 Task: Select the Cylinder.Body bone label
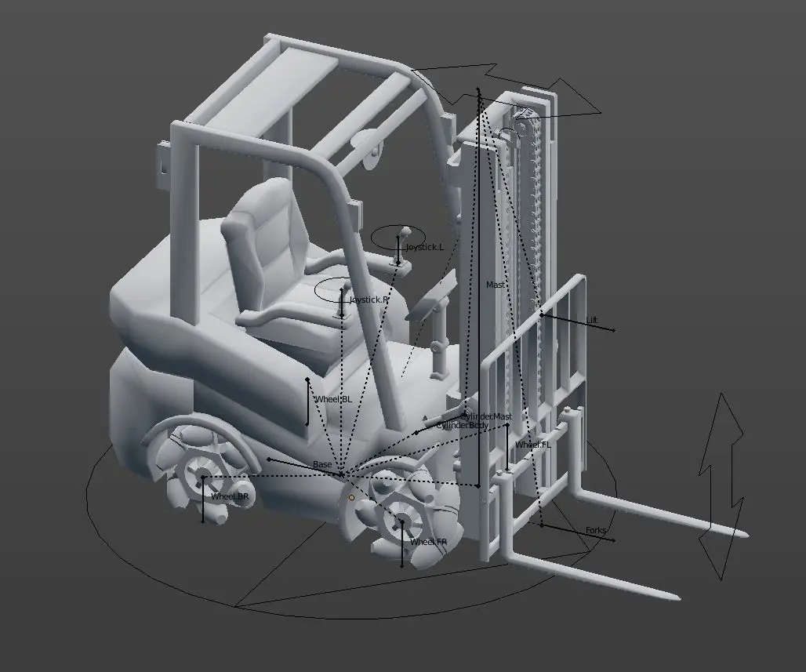[462, 425]
